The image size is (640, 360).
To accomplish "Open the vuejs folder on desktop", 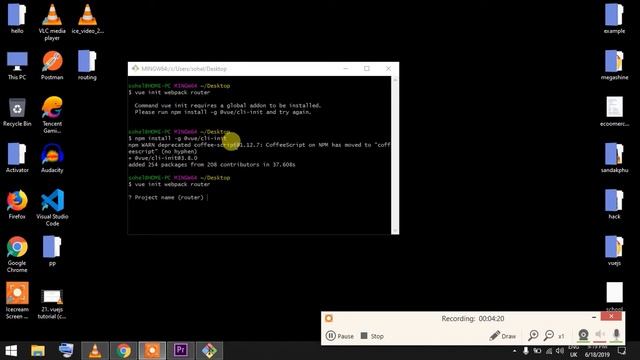I will click(x=614, y=251).
